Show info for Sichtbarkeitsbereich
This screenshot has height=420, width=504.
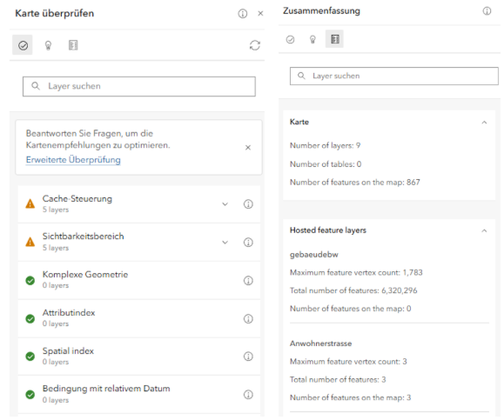[248, 242]
